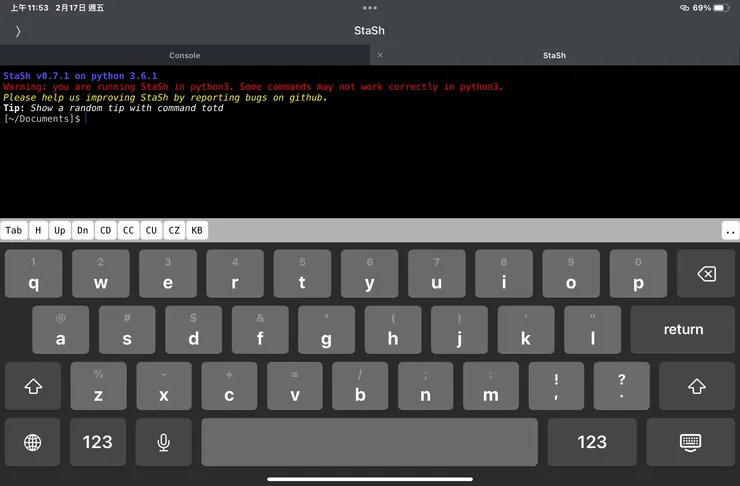Tap the hide keyboard key

pyautogui.click(x=690, y=442)
